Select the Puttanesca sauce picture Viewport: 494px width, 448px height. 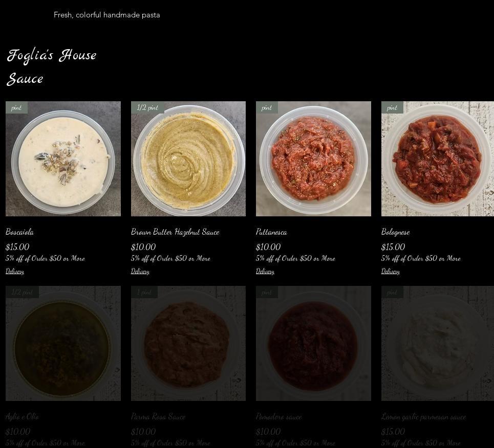(x=313, y=159)
